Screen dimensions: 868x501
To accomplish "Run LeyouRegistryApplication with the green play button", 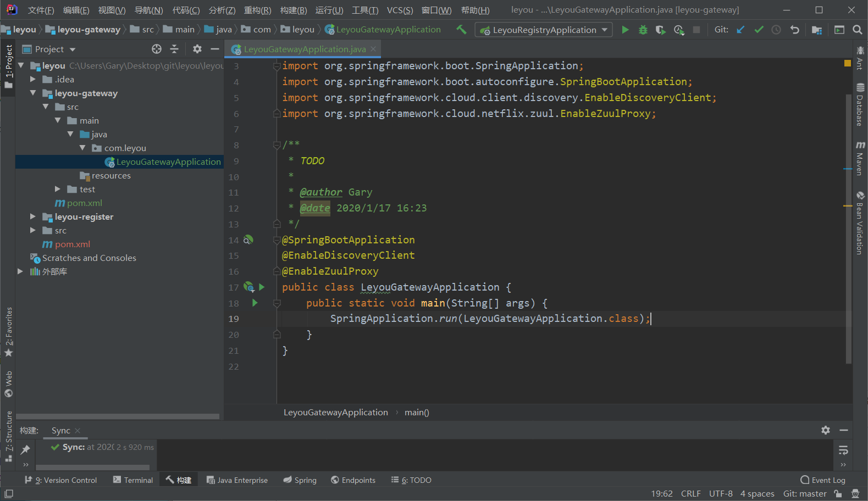I will 625,30.
